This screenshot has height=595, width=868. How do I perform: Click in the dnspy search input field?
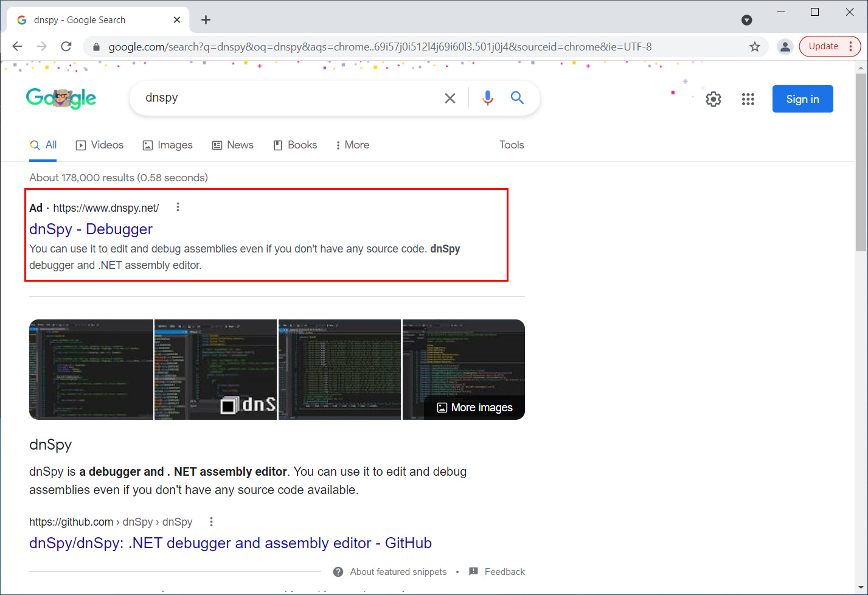pyautogui.click(x=286, y=98)
